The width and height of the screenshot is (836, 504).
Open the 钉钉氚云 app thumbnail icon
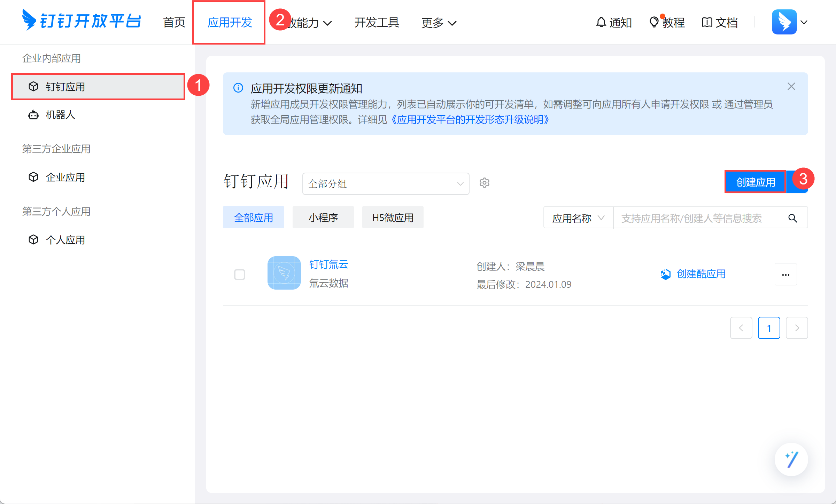tap(284, 273)
